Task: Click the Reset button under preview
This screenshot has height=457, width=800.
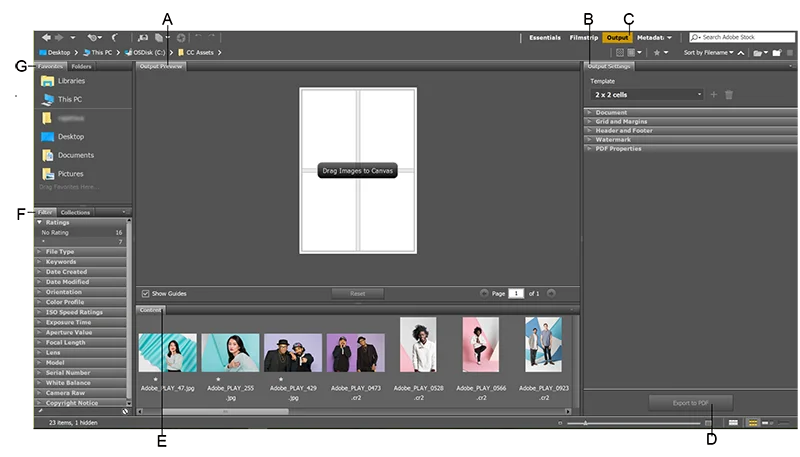Action: [358, 294]
